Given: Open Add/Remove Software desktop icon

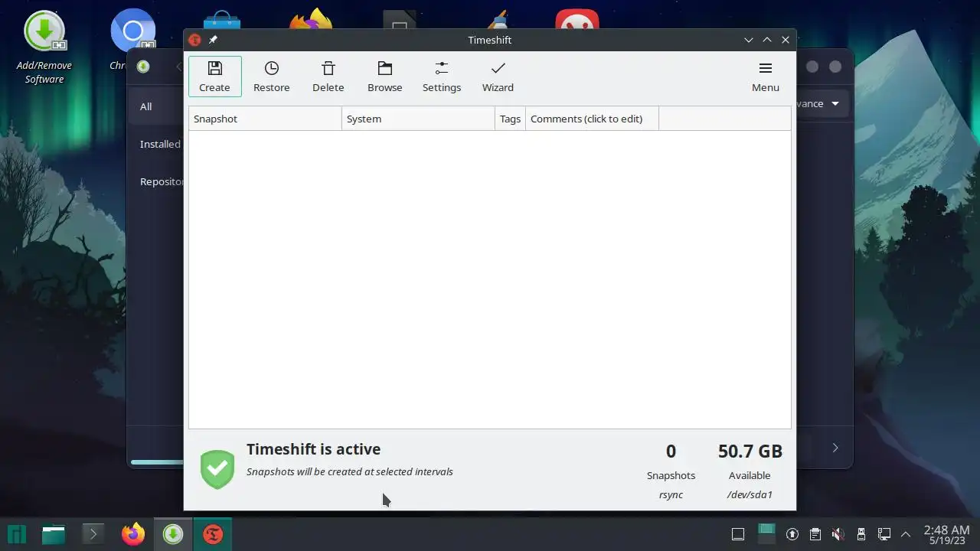Looking at the screenshot, I should [x=44, y=47].
